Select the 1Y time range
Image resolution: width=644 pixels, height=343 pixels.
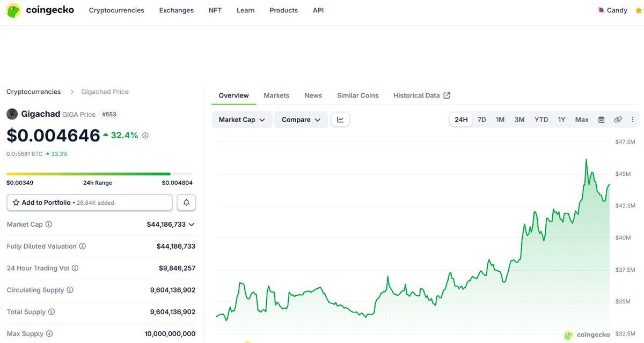561,120
